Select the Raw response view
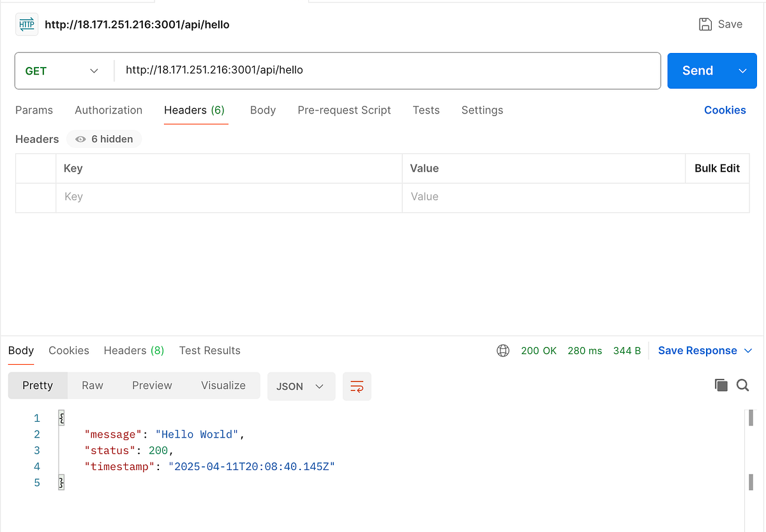766x532 pixels. click(92, 385)
